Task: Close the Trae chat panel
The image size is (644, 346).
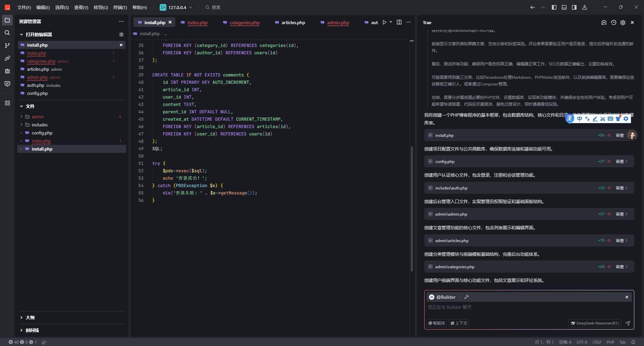Action: click(x=632, y=22)
